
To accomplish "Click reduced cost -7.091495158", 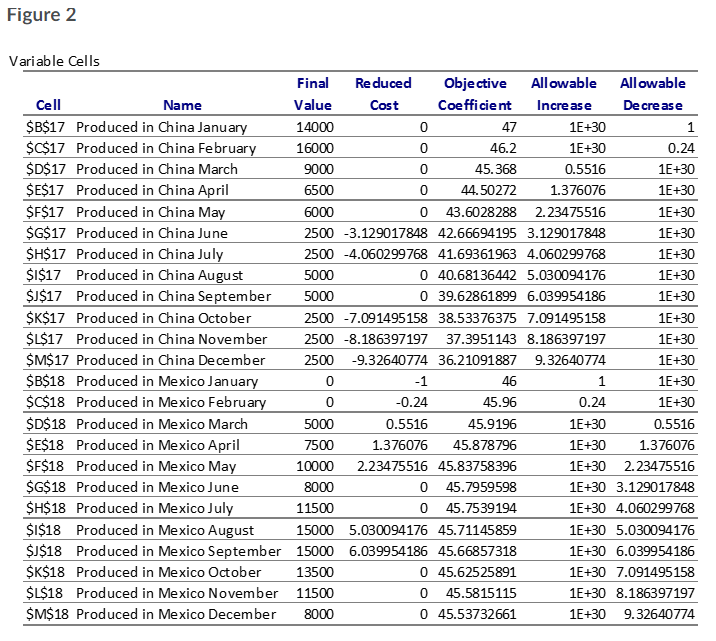I will [x=386, y=318].
